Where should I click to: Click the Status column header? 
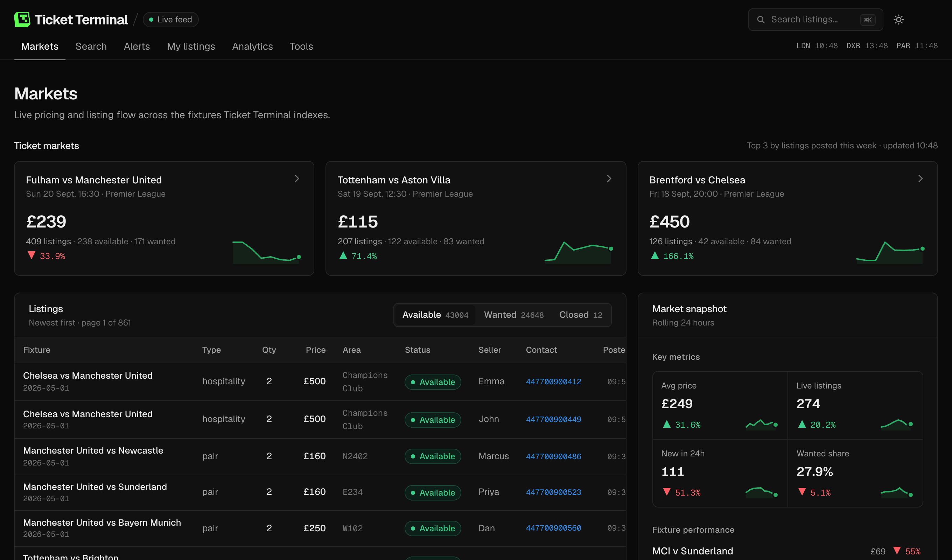click(418, 350)
